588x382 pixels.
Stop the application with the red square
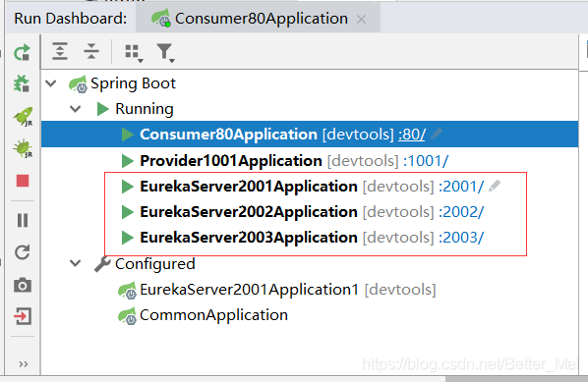click(x=23, y=181)
